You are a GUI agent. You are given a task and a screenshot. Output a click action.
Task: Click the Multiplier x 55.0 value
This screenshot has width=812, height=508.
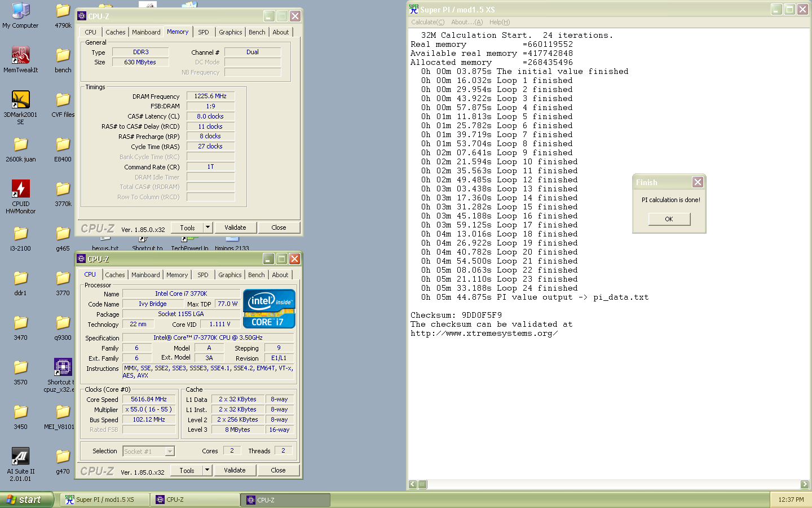coord(149,409)
